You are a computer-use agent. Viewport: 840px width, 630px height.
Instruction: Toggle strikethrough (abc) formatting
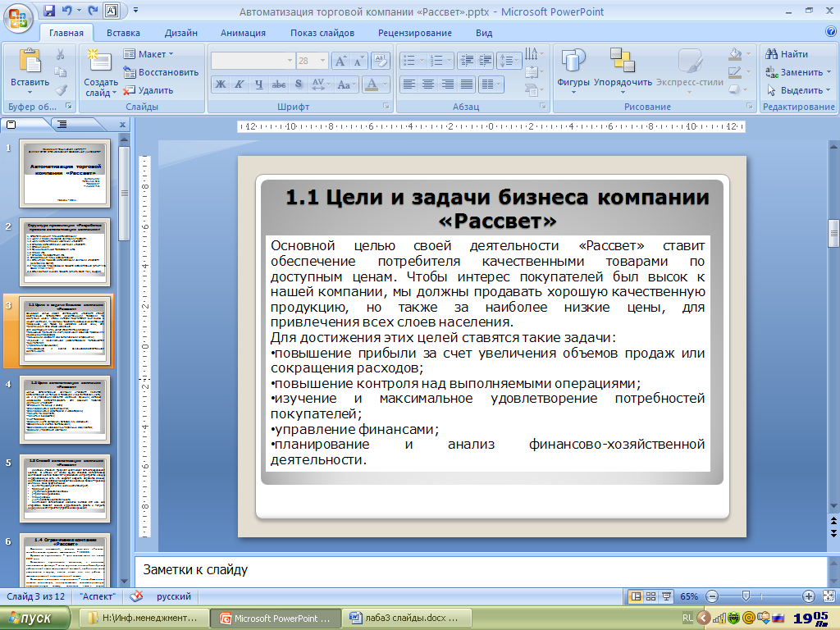coord(279,84)
